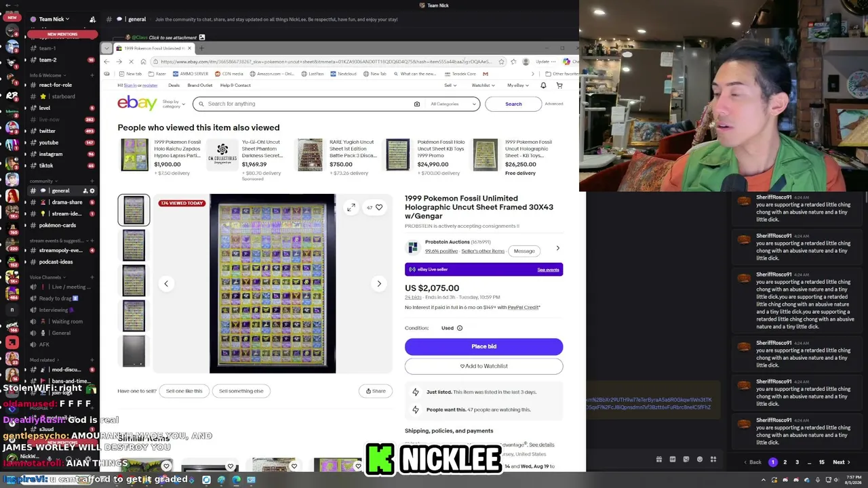
Task: Expand the Watchlist menu
Action: coord(483,85)
